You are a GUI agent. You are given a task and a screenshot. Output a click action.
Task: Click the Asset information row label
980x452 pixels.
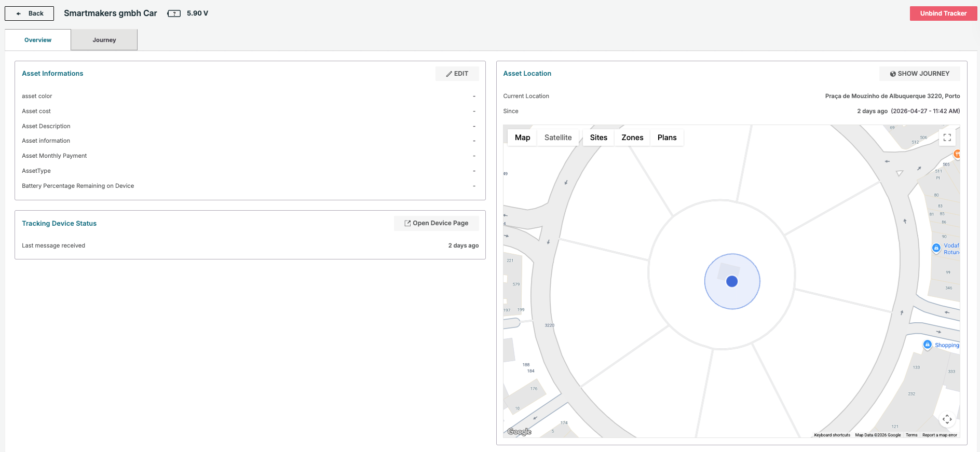pyautogui.click(x=46, y=141)
